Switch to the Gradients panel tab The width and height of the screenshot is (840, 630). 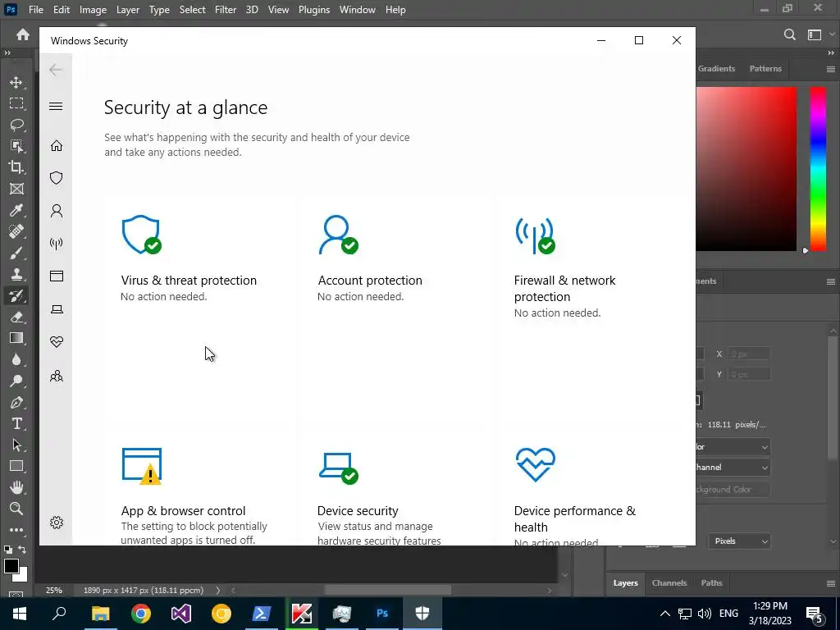pyautogui.click(x=716, y=69)
